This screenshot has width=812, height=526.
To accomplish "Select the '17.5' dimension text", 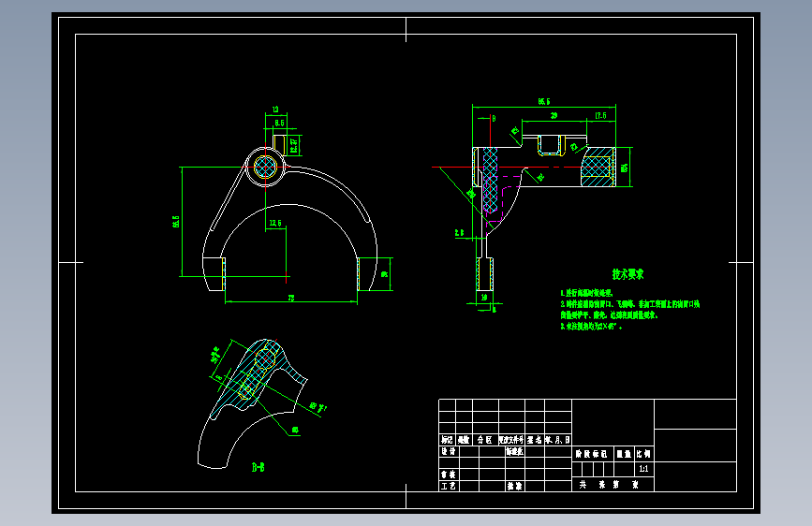I will [x=600, y=115].
